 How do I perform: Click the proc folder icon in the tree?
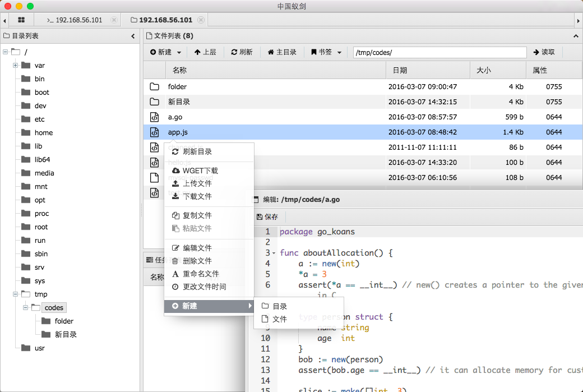[26, 214]
